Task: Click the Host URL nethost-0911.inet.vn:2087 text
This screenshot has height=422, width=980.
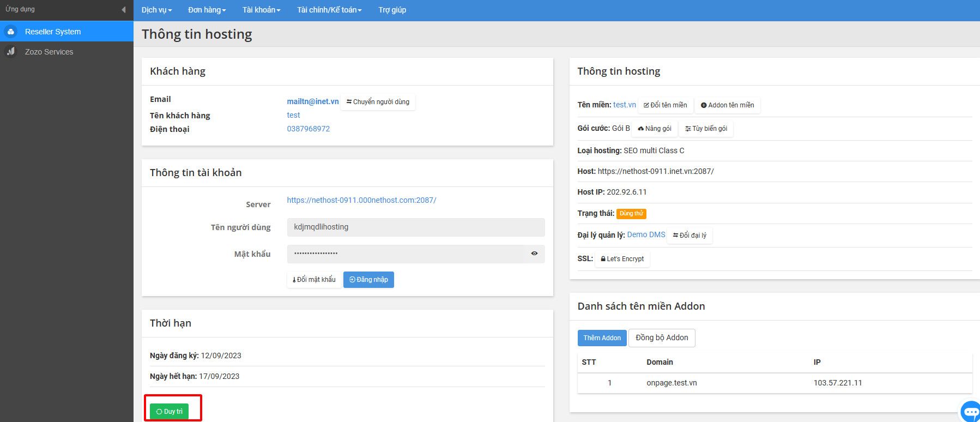Action: click(656, 171)
